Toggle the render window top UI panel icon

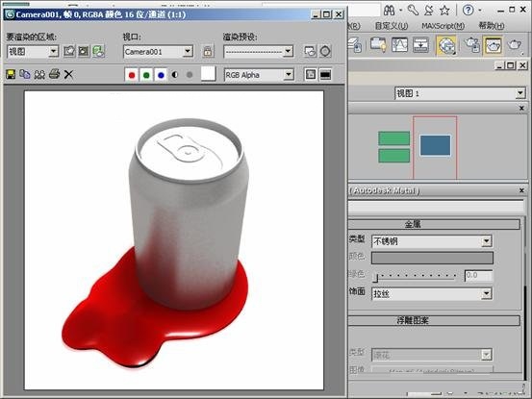(311, 75)
